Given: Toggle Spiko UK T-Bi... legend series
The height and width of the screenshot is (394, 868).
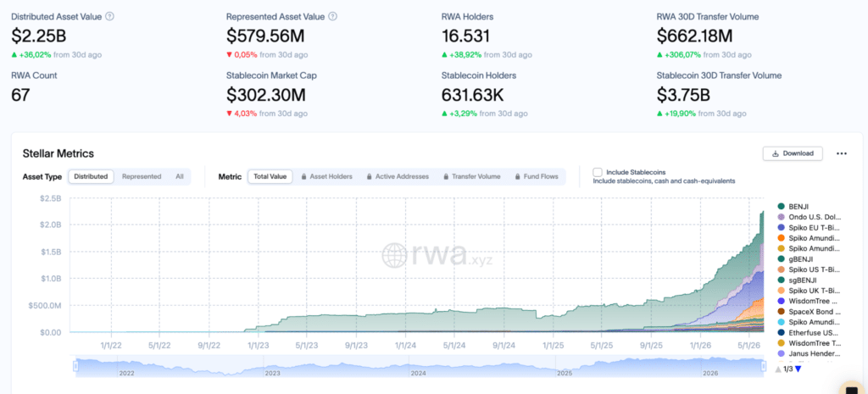Looking at the screenshot, I should (809, 291).
